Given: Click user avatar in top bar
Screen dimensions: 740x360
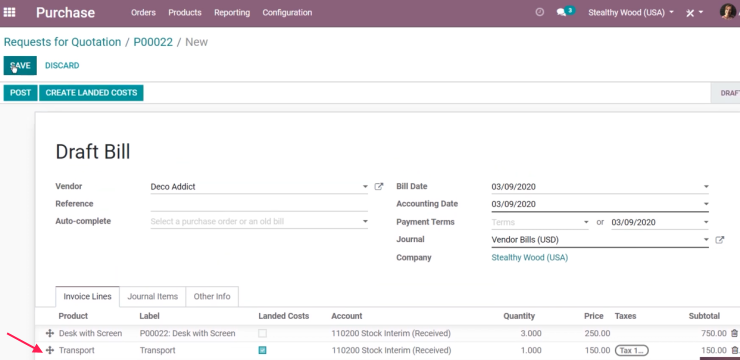Looking at the screenshot, I should click(727, 12).
